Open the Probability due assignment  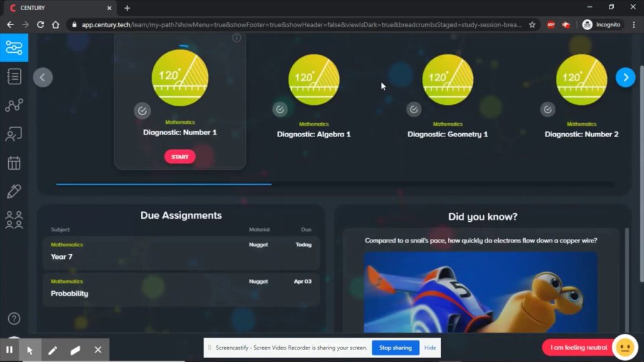(x=181, y=288)
